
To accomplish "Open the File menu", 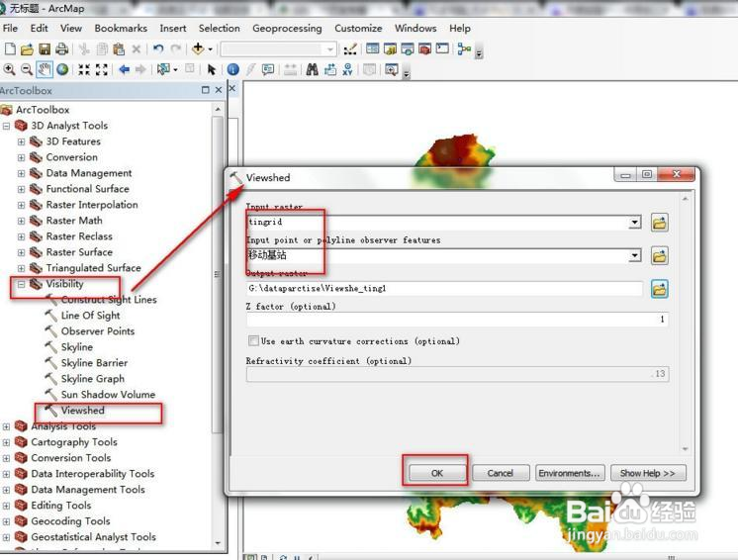I will point(10,29).
